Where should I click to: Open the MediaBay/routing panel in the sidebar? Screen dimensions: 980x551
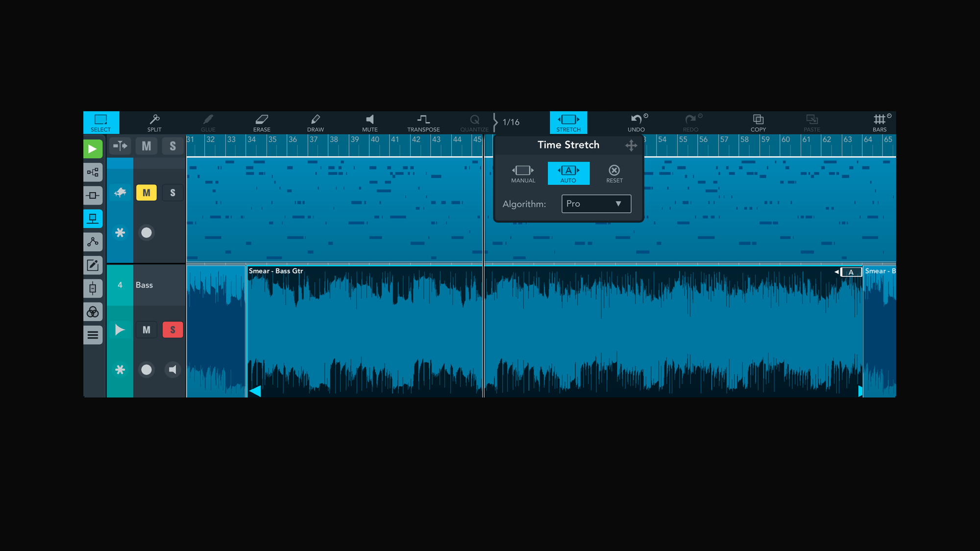(93, 172)
